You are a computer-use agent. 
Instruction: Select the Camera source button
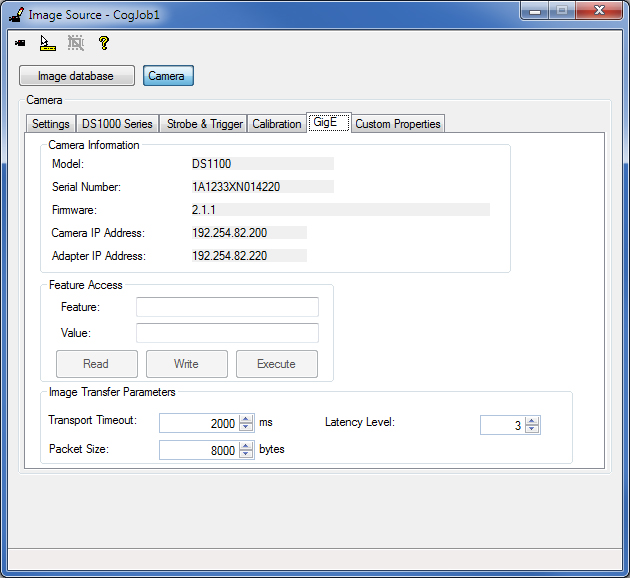[168, 76]
